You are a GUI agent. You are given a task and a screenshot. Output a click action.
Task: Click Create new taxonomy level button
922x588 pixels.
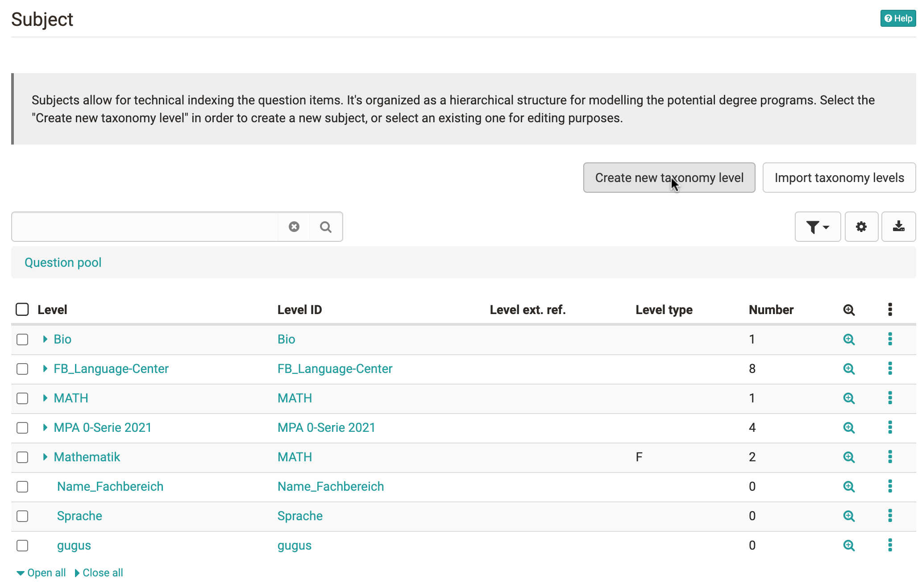[669, 178]
